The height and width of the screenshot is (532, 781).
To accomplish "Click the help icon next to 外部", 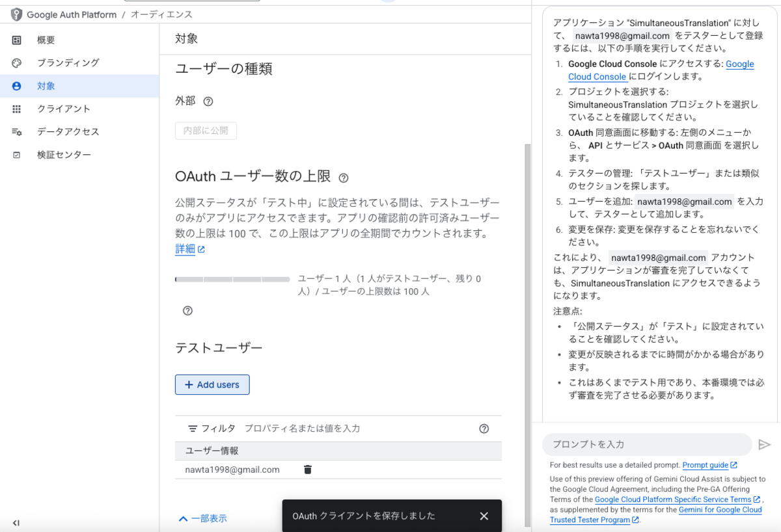I will tap(208, 101).
